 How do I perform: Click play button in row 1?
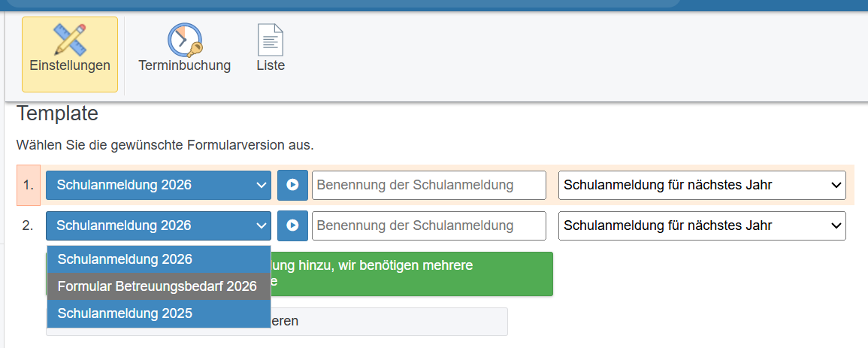[292, 185]
